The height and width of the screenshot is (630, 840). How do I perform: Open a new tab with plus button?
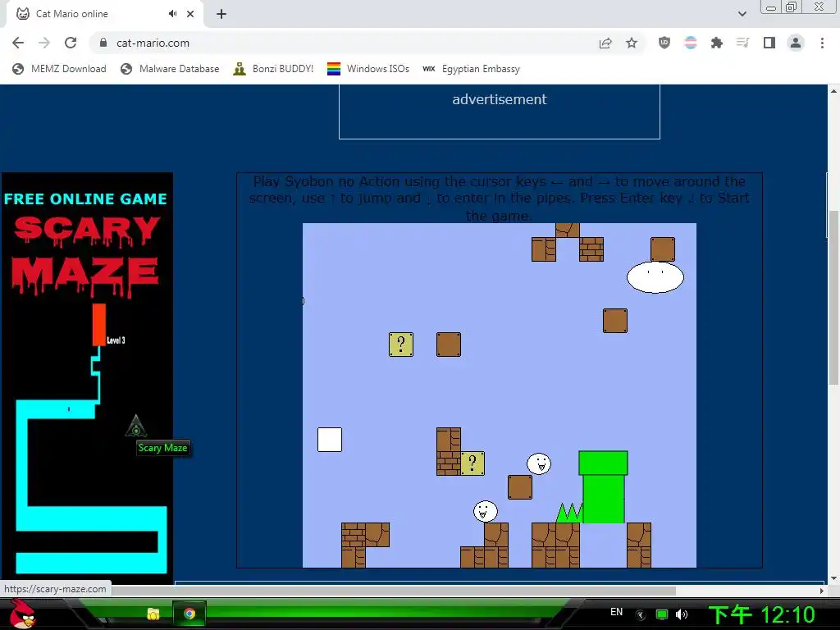221,14
